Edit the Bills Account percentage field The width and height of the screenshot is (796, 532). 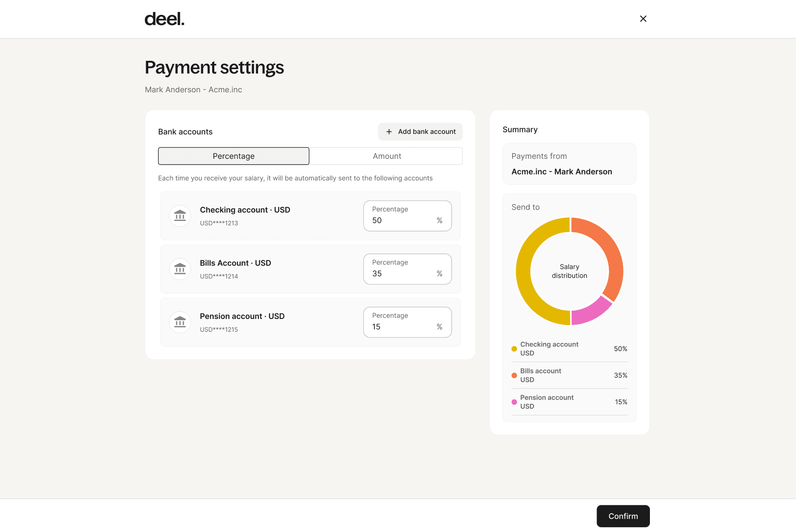pyautogui.click(x=408, y=269)
